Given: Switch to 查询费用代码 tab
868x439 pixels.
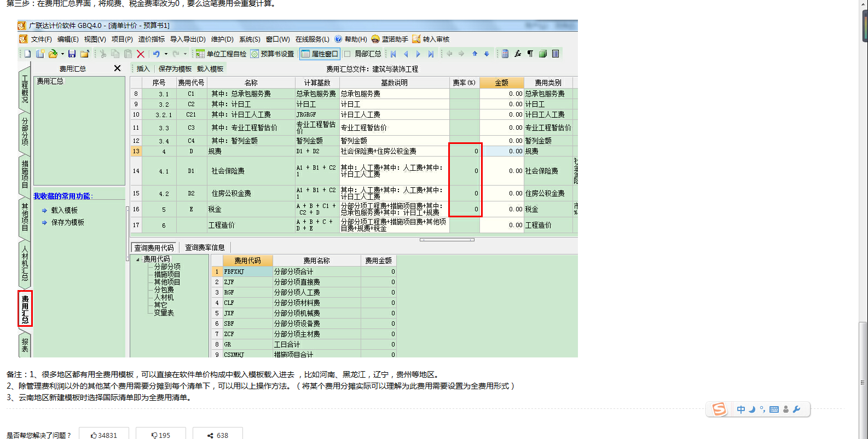Looking at the screenshot, I should coord(154,247).
